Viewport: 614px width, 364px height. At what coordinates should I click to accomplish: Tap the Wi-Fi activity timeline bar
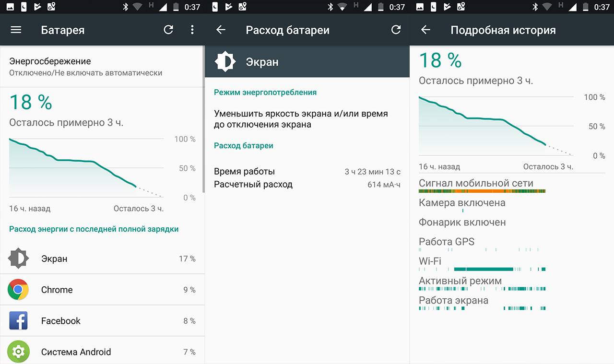[483, 269]
